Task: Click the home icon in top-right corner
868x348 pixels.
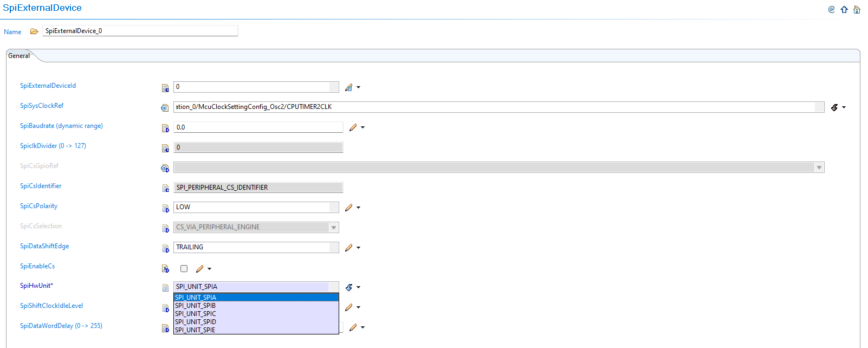Action: point(857,10)
